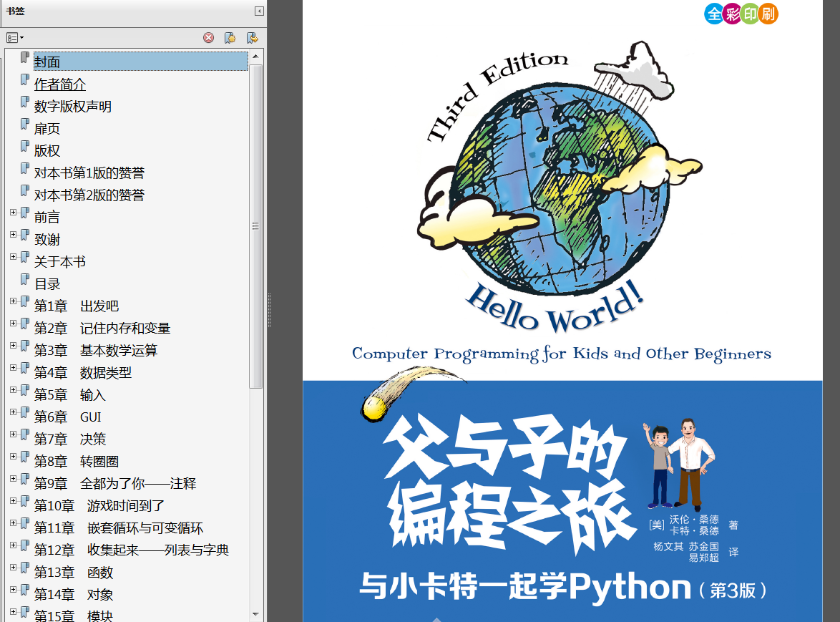The height and width of the screenshot is (622, 840).
Task: Expand 第2章 记住内存和变量 chapter node
Action: tap(14, 323)
